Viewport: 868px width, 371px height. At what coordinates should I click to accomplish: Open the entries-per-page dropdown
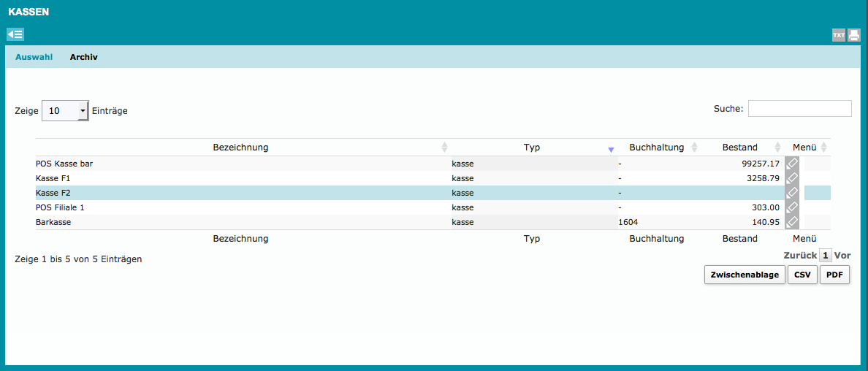click(x=65, y=111)
